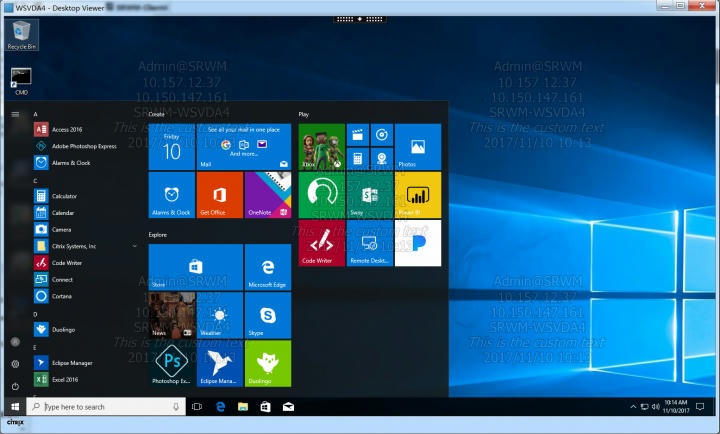
Task: Expand the Citrix Systems, Inc folder
Action: [86, 246]
